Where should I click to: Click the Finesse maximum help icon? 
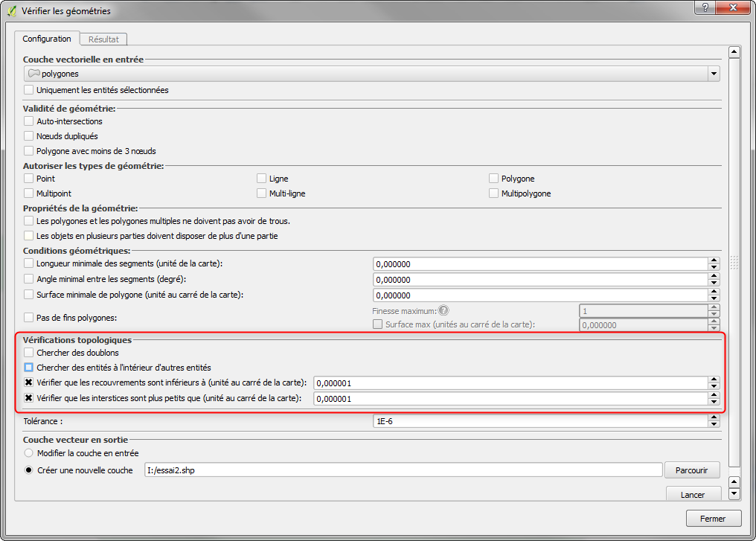[x=443, y=310]
